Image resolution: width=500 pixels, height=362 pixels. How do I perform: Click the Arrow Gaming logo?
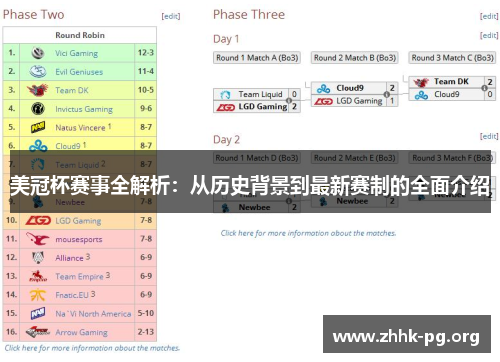(38, 332)
